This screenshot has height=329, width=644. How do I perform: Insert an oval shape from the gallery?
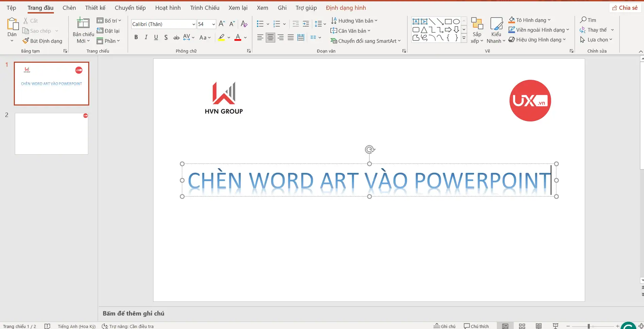coord(456,21)
